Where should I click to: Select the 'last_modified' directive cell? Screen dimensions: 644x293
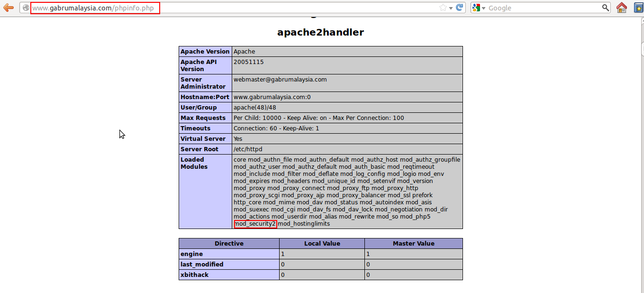click(229, 265)
